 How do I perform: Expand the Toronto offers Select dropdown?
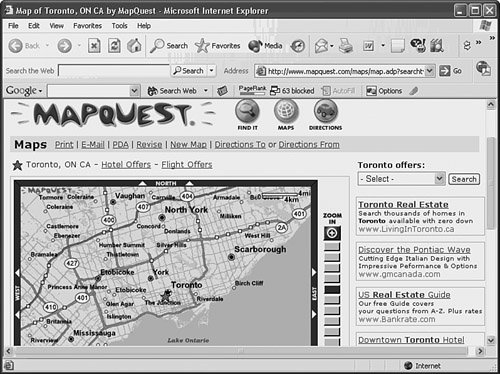[440, 179]
